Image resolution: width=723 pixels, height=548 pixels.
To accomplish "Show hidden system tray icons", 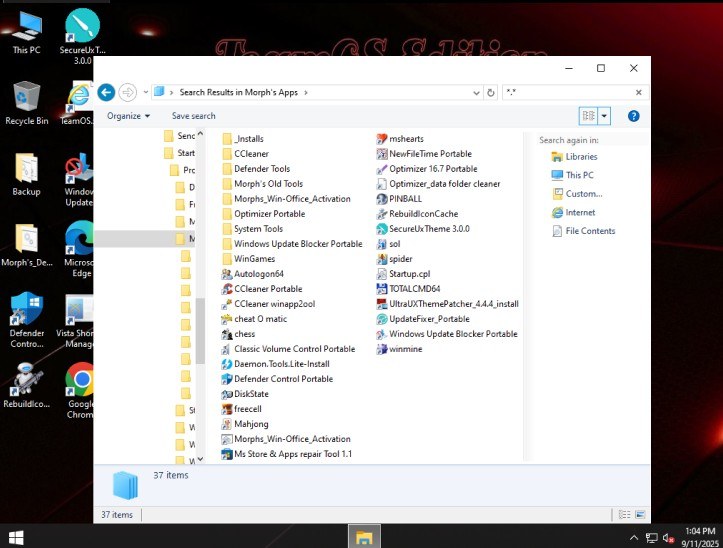I will coord(634,537).
